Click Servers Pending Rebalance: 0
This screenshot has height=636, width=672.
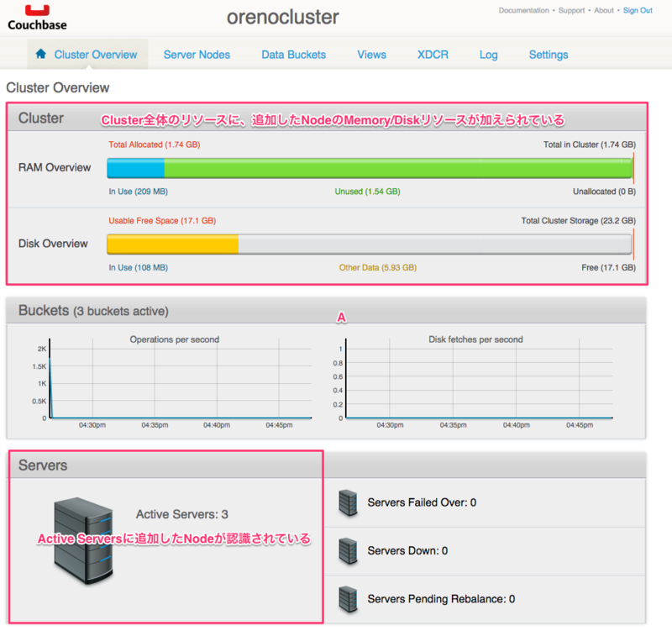pyautogui.click(x=441, y=599)
